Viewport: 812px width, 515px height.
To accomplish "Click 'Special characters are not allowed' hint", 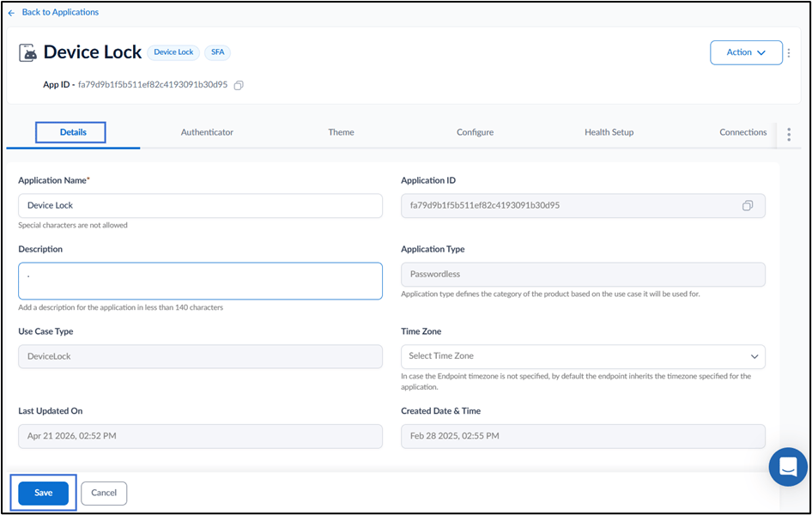I will (72, 226).
